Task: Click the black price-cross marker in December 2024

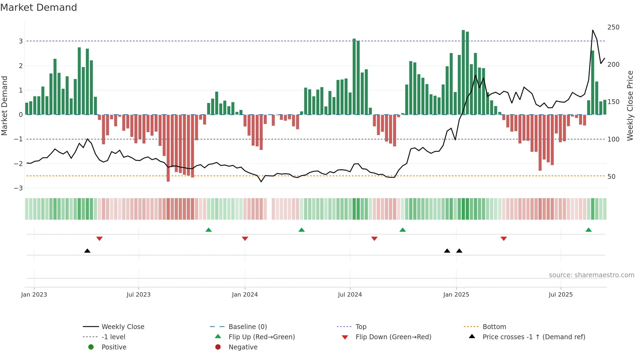Action: pos(447,251)
